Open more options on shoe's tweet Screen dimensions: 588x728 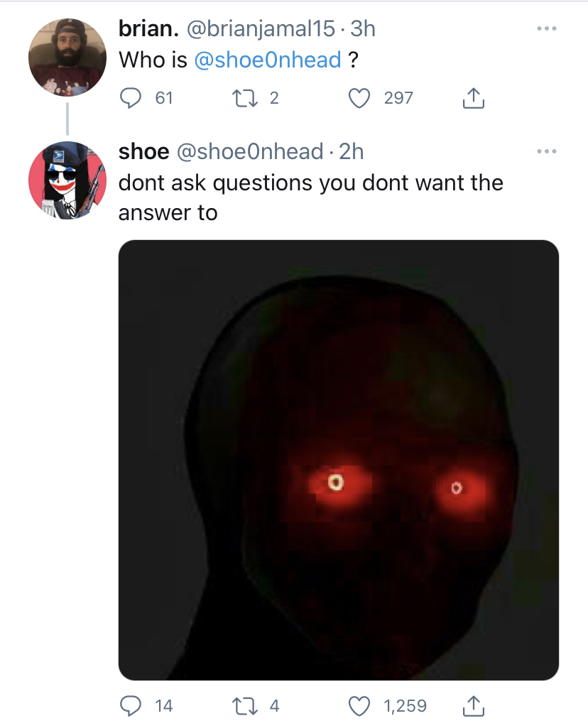546,151
